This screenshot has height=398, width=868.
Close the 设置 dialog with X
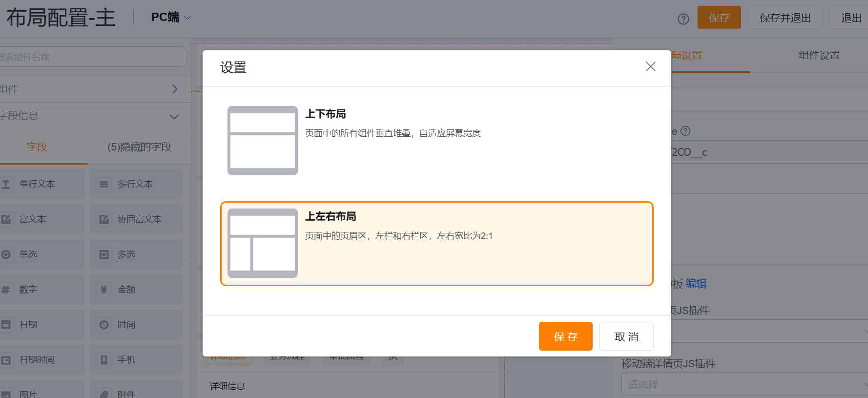(x=650, y=66)
